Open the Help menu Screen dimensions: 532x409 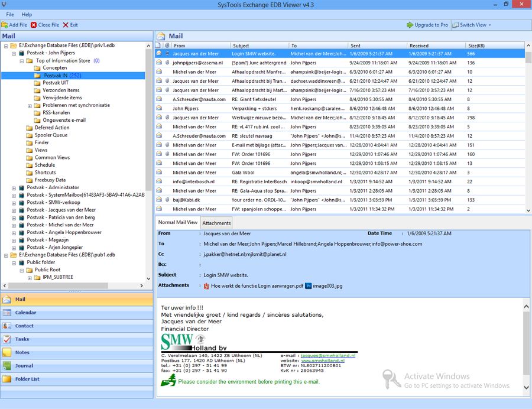click(27, 14)
